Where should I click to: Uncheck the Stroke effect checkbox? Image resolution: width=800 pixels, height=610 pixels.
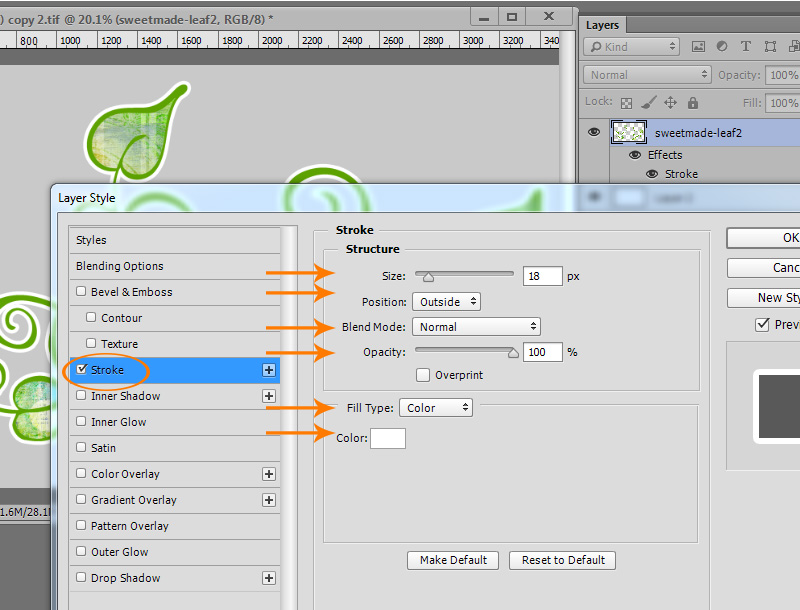(x=81, y=369)
